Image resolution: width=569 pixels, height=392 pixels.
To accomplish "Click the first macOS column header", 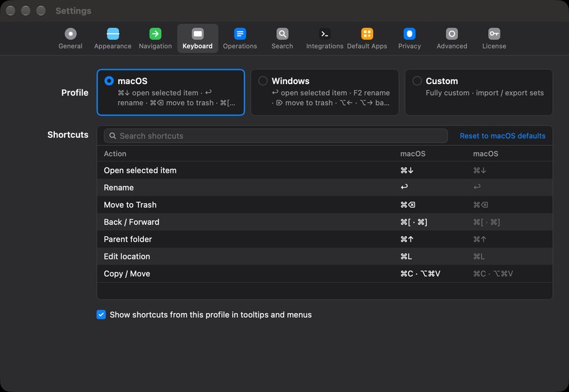I will (413, 153).
